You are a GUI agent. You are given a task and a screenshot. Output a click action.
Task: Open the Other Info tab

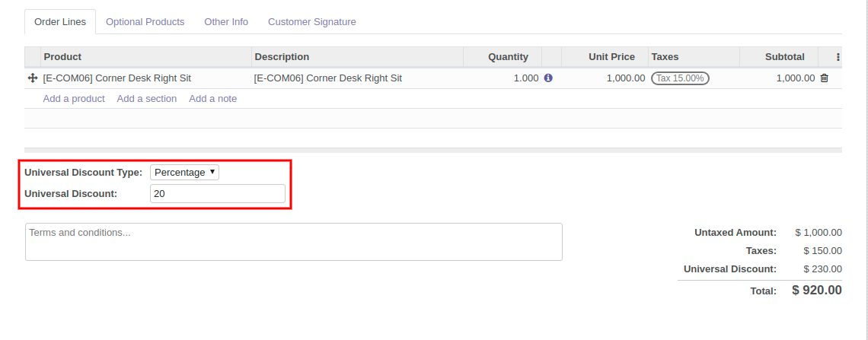pos(226,22)
